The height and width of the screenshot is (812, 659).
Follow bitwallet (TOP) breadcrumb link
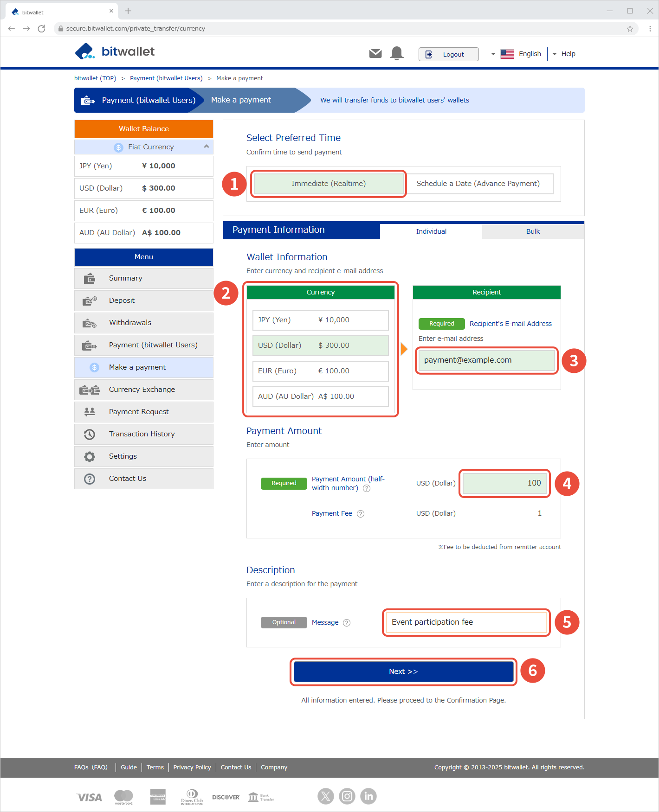(x=95, y=78)
